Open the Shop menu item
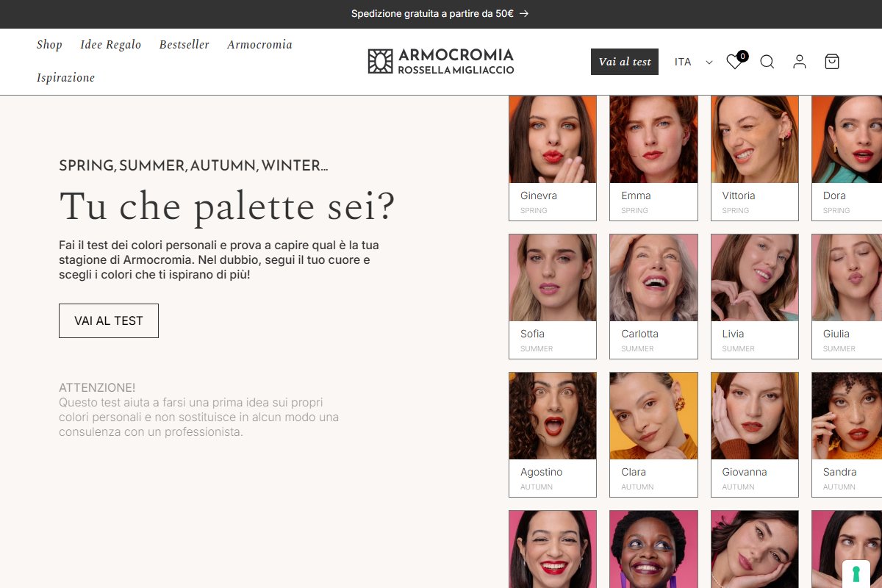This screenshot has width=882, height=588. click(49, 45)
